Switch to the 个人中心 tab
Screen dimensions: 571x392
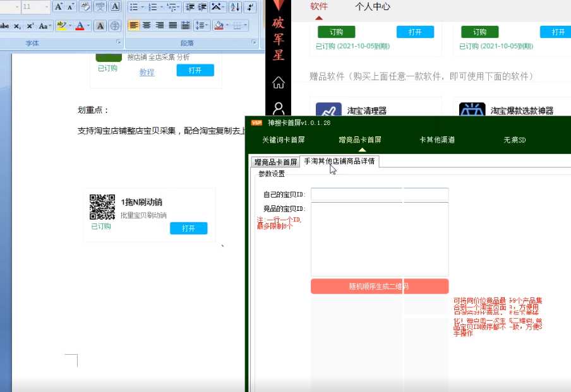[373, 6]
